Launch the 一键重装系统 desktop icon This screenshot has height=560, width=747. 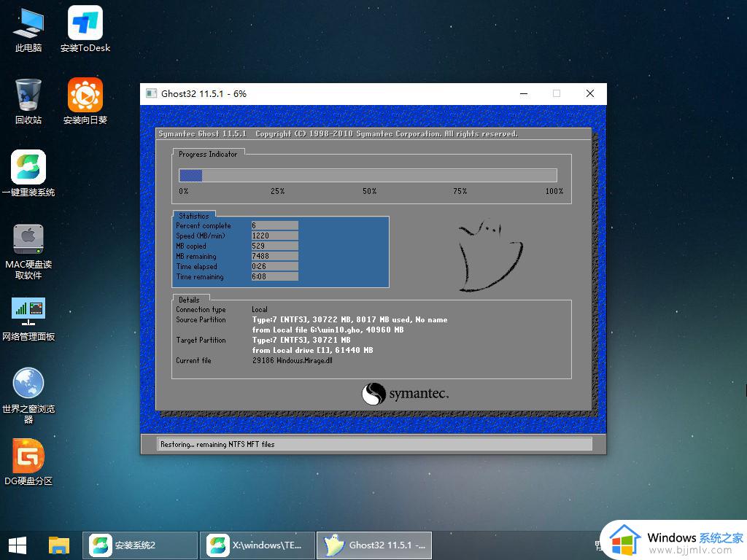[28, 174]
